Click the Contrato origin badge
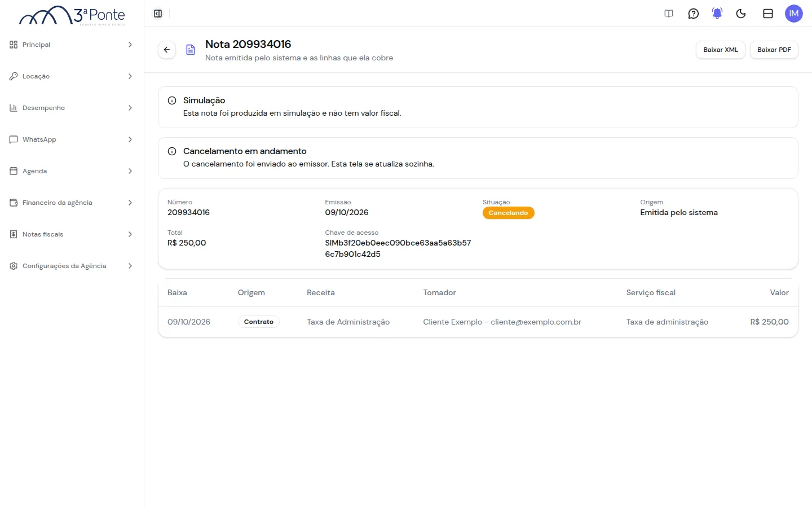 259,322
